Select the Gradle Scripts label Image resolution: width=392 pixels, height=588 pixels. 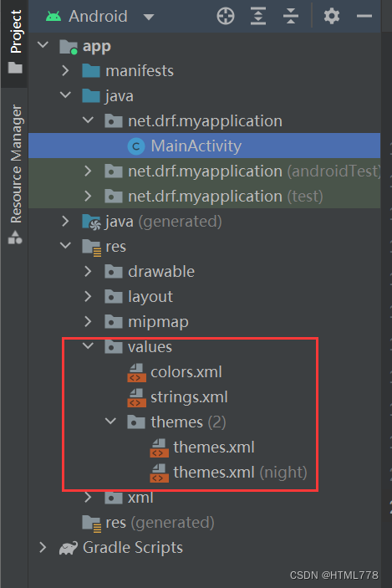click(x=133, y=548)
